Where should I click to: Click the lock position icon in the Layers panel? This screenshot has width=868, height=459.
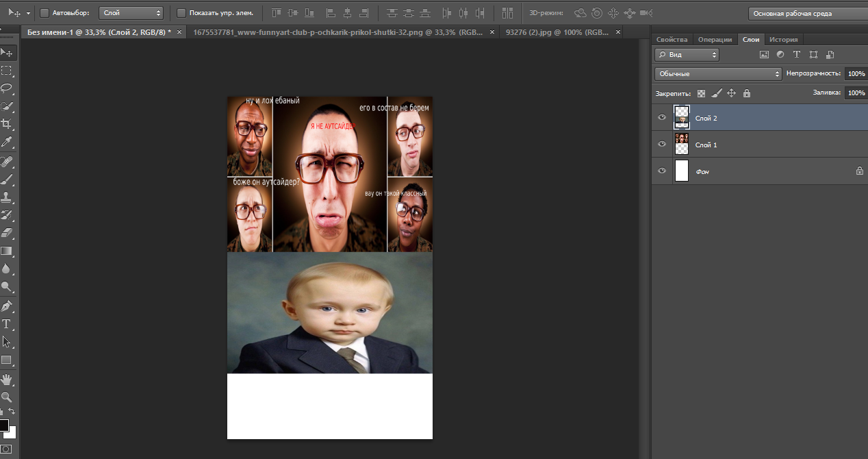(x=731, y=93)
